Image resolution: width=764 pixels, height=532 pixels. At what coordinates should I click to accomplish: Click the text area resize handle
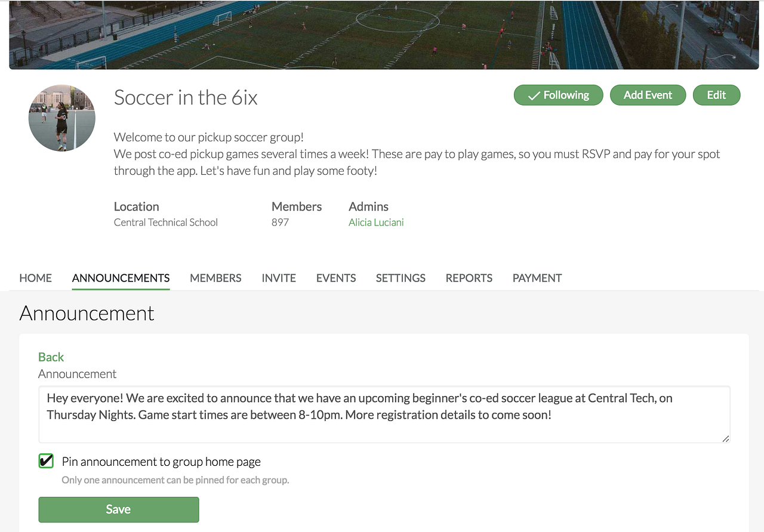[725, 439]
